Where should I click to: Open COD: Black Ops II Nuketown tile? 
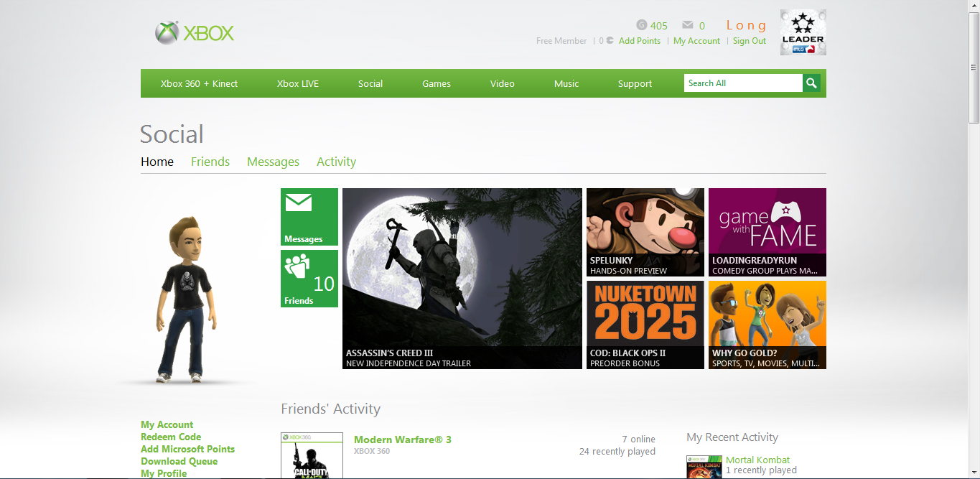(645, 325)
